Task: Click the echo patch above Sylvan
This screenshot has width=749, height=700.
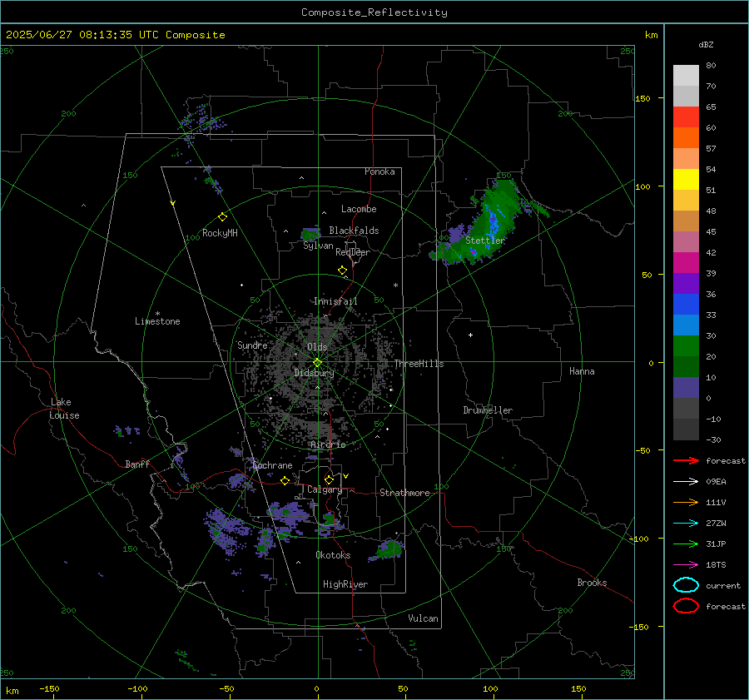Action: click(x=310, y=234)
